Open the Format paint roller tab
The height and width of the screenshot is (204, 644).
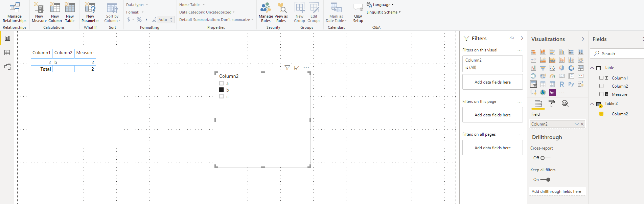pyautogui.click(x=552, y=104)
